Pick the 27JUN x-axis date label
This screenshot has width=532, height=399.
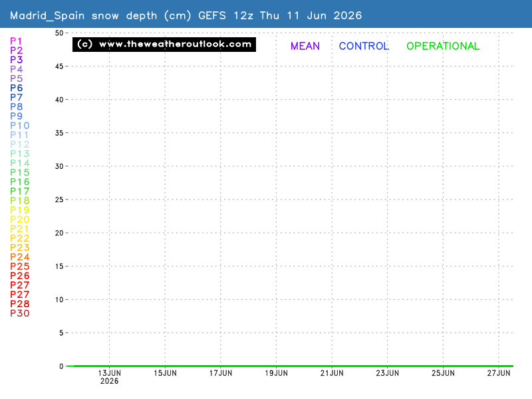pyautogui.click(x=499, y=373)
